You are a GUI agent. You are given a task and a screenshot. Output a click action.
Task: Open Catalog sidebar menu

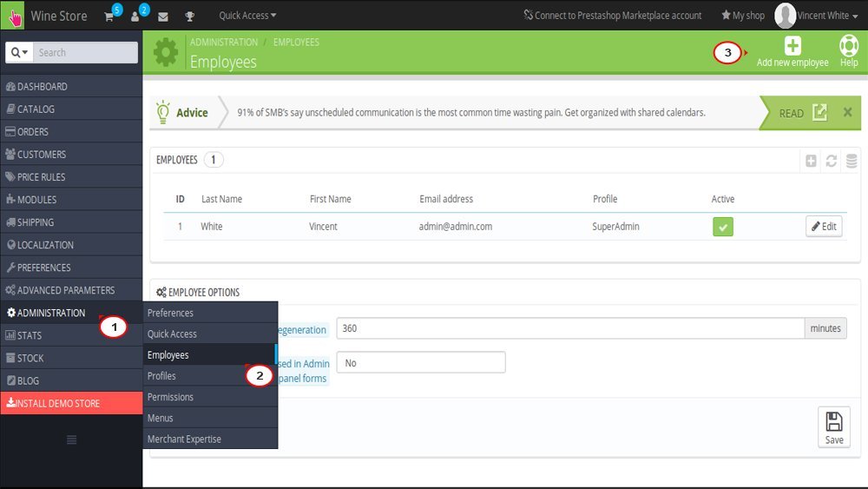click(x=71, y=109)
